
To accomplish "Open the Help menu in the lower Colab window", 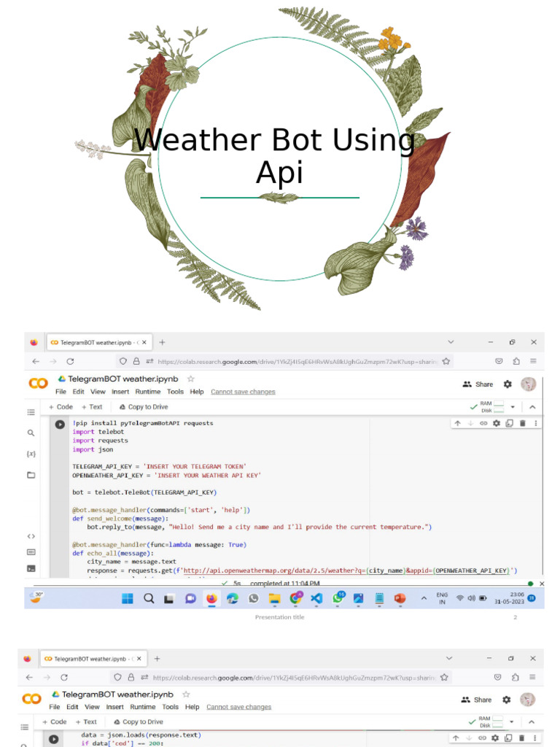I will pos(192,707).
